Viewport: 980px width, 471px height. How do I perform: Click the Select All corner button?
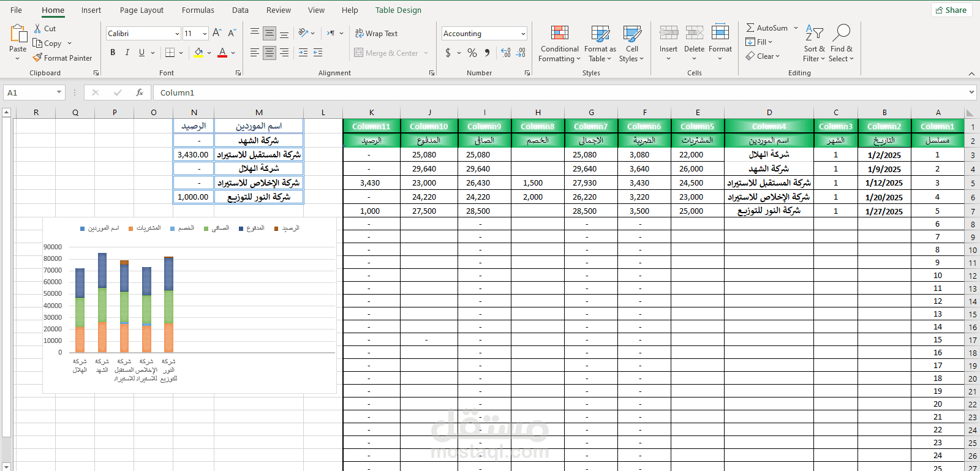click(969, 113)
